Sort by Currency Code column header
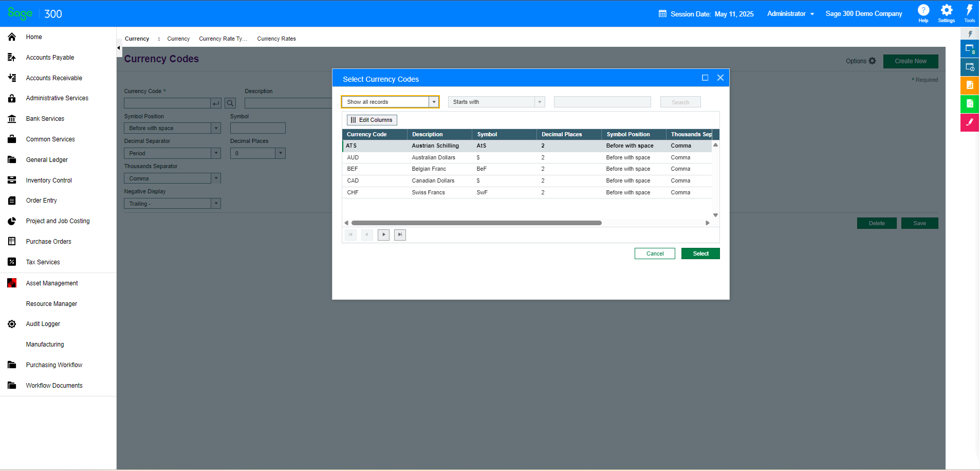 click(x=375, y=134)
